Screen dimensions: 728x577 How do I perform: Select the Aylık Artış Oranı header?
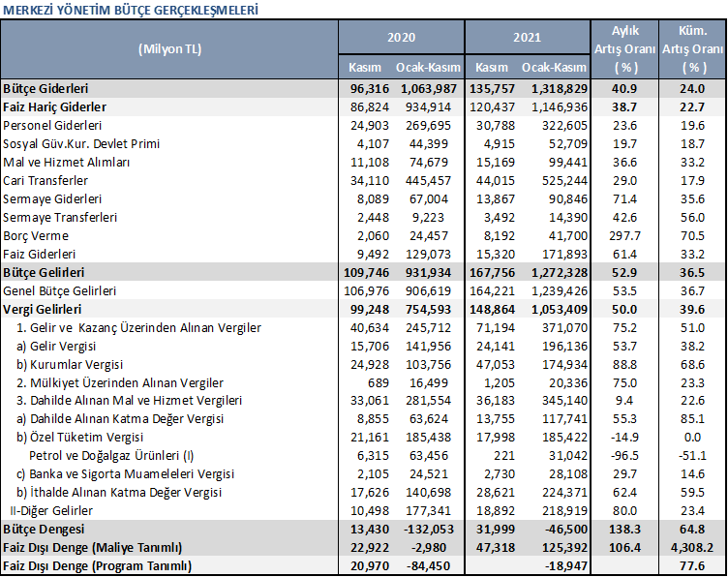[625, 49]
